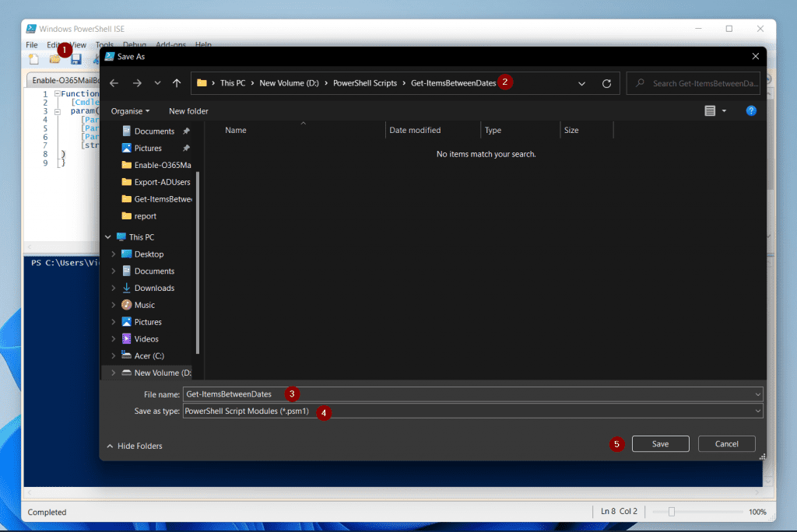Go forward with the right arrow

click(137, 83)
